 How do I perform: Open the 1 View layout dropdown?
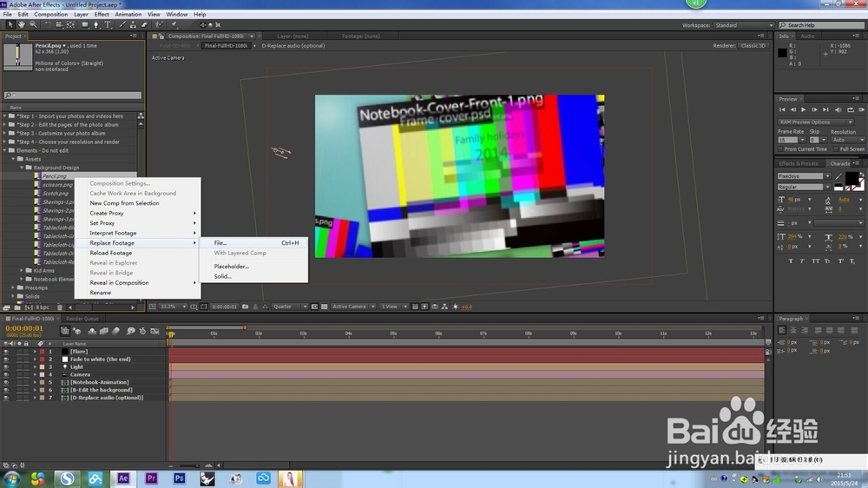(x=393, y=307)
